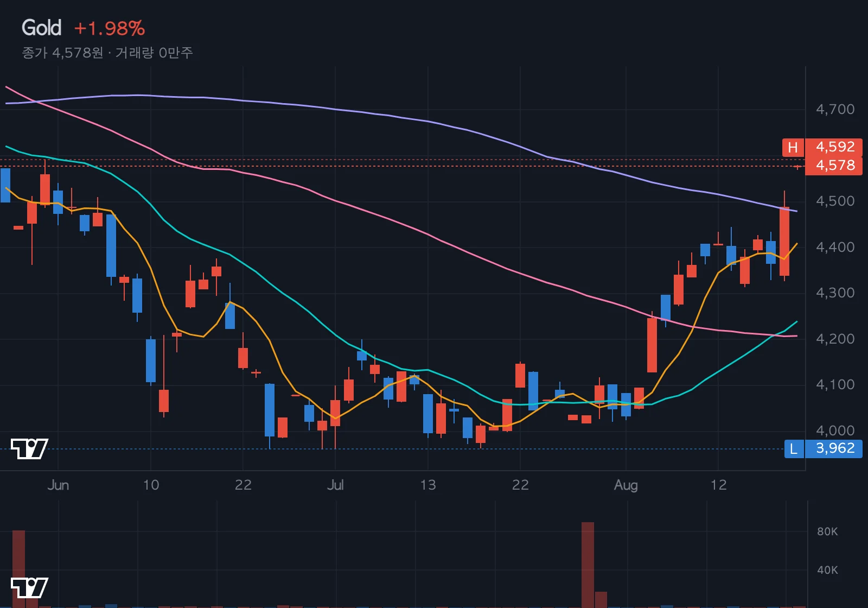Click the L low marker badge
The width and height of the screenshot is (868, 608).
pos(794,448)
